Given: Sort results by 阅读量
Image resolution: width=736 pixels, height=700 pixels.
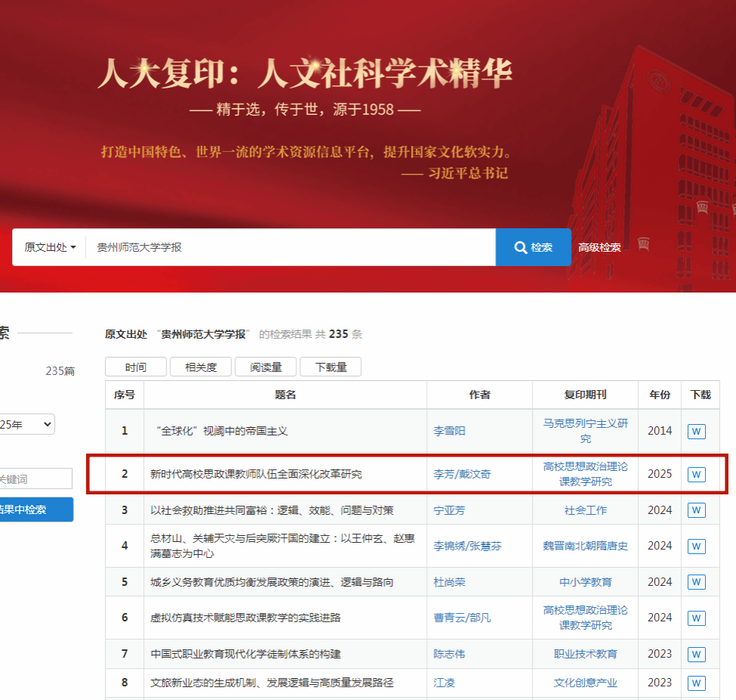Looking at the screenshot, I should click(x=266, y=367).
